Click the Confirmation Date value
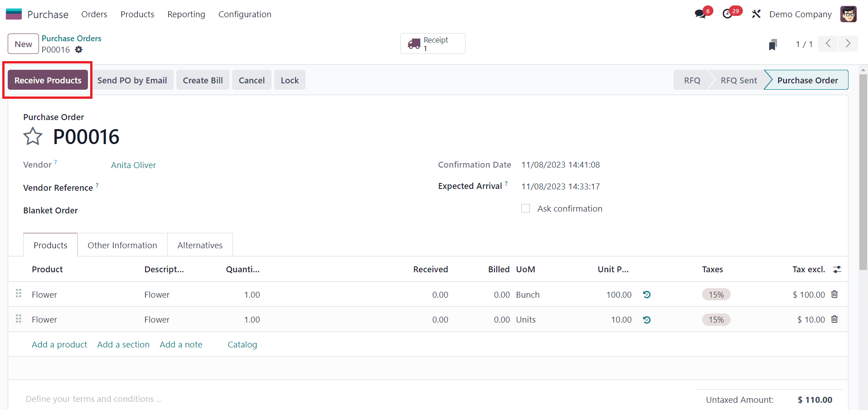 (560, 164)
